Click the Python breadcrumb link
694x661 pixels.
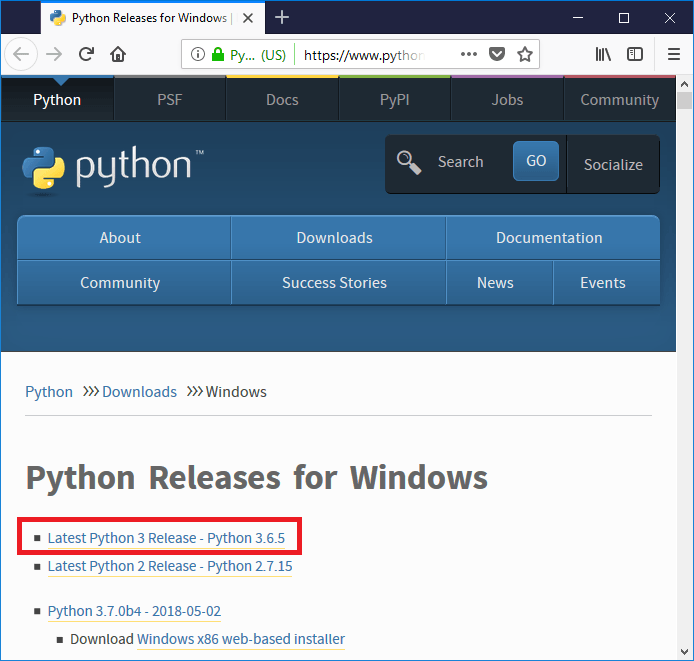tap(49, 392)
